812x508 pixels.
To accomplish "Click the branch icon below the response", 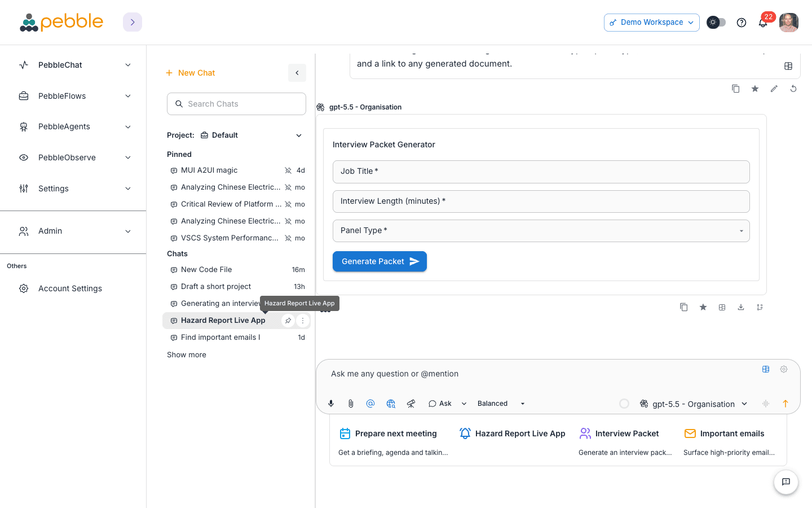I will point(760,307).
